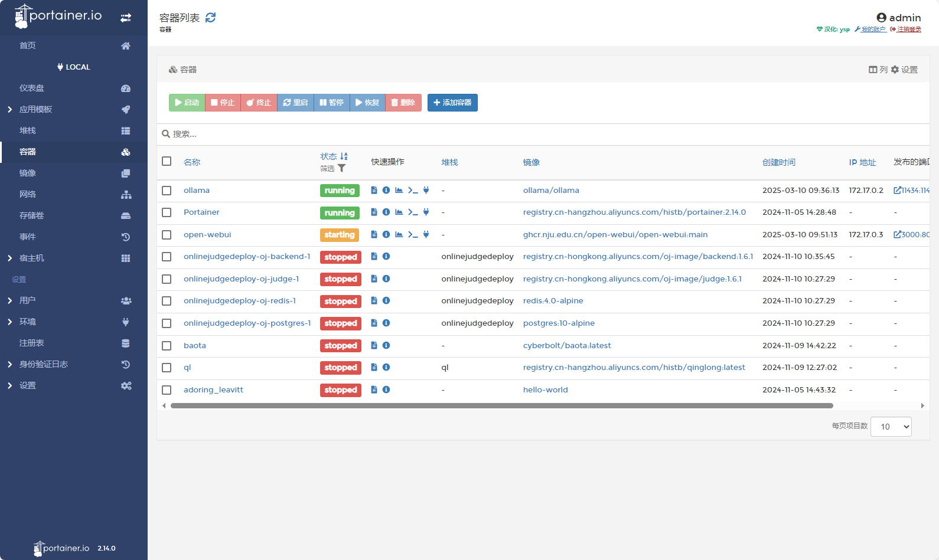This screenshot has height=560, width=939.
Task: Click the 注销登录 logout link
Action: 906,30
